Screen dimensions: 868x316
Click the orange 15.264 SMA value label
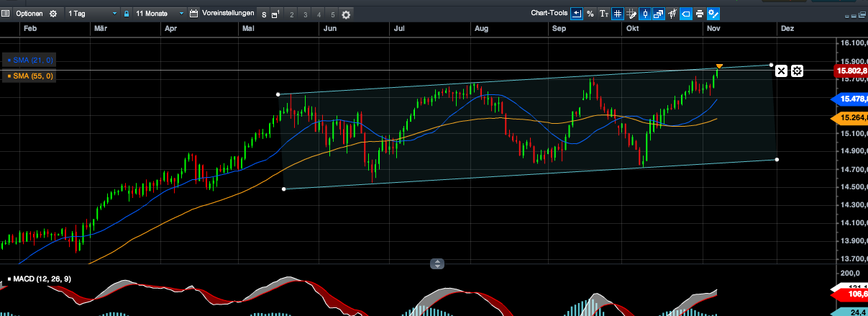pos(850,118)
